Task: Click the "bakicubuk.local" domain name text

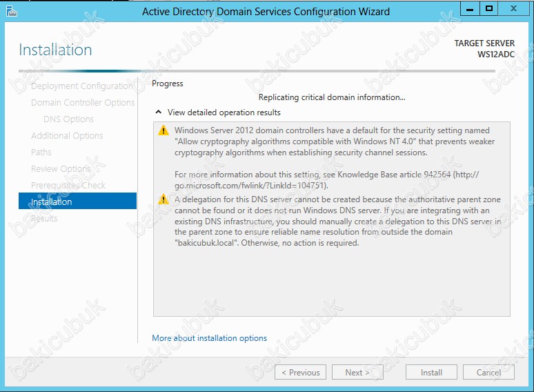Action: point(206,243)
